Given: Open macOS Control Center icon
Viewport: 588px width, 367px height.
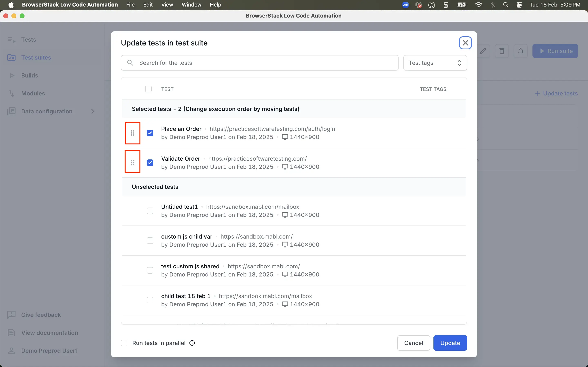Looking at the screenshot, I should 519,5.
